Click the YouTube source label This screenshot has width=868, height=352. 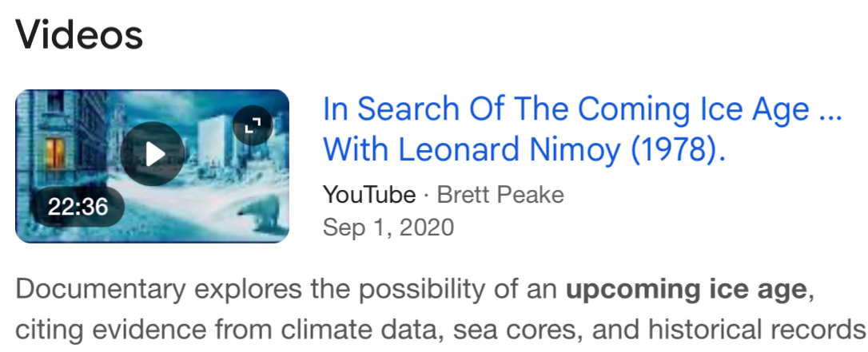tap(369, 194)
